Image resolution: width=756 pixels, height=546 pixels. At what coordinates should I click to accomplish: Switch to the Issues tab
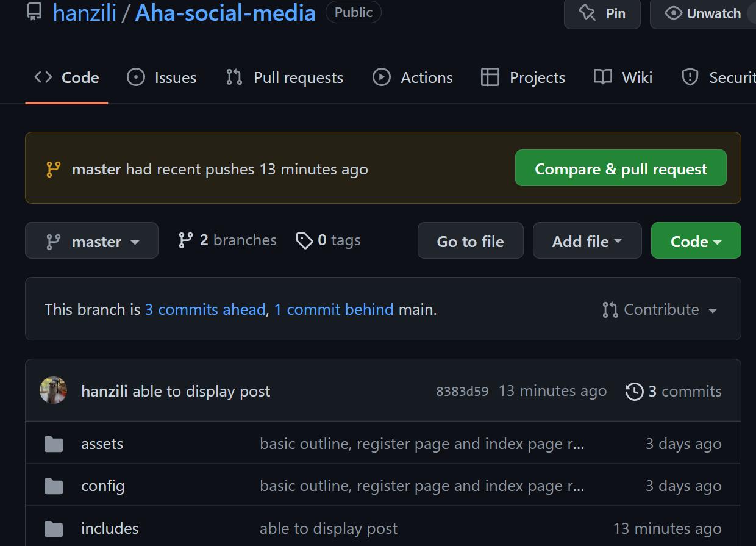click(x=162, y=77)
